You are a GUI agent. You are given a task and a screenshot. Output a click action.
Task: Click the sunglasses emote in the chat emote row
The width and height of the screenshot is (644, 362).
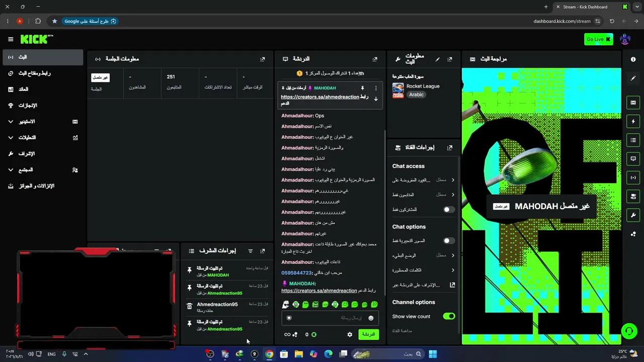286,304
